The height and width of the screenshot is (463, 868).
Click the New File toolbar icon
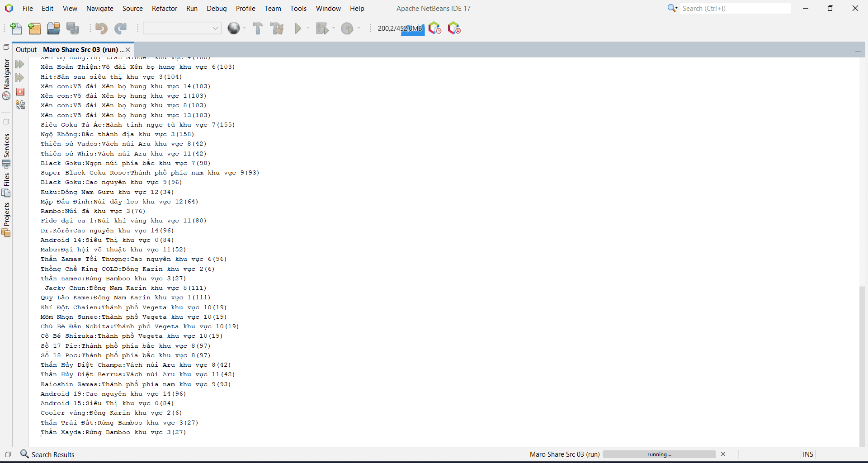pos(16,28)
